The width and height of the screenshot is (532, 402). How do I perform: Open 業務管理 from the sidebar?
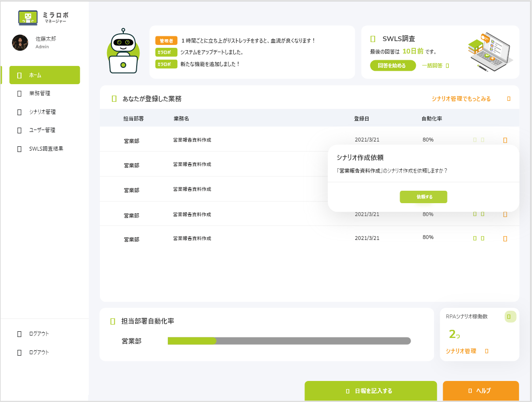click(44, 94)
